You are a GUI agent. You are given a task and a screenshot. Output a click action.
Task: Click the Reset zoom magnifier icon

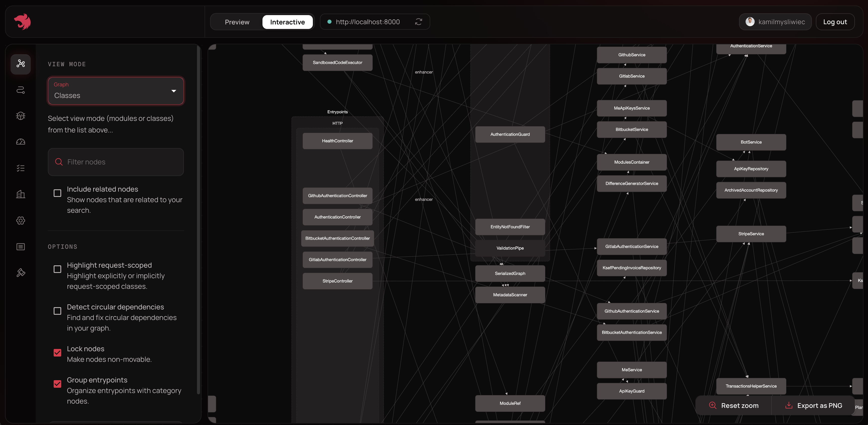(713, 405)
